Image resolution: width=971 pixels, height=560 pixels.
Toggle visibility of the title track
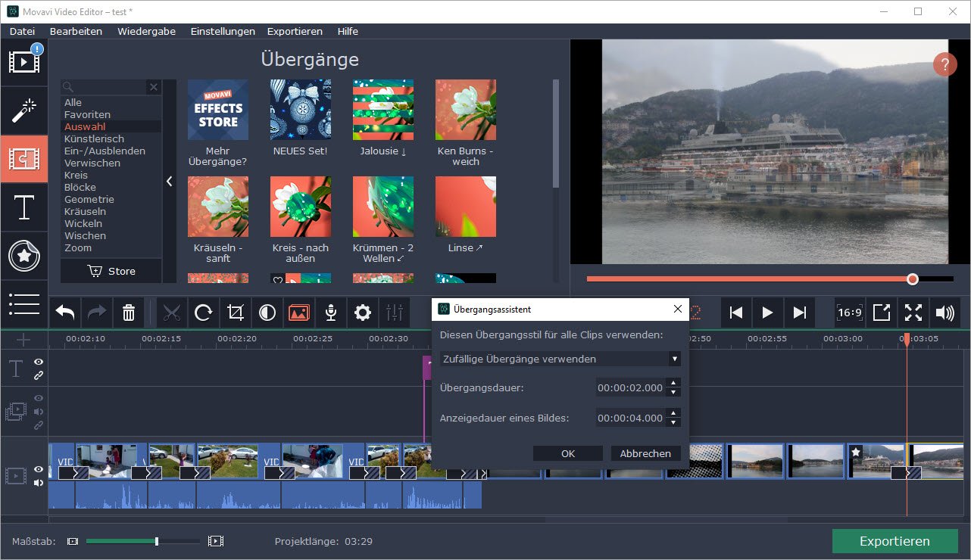coord(39,362)
